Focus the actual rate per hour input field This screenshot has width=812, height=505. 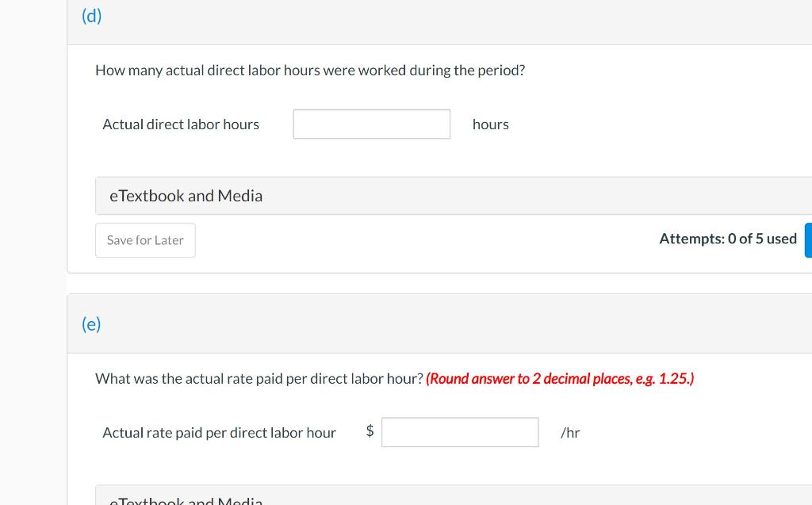click(460, 432)
